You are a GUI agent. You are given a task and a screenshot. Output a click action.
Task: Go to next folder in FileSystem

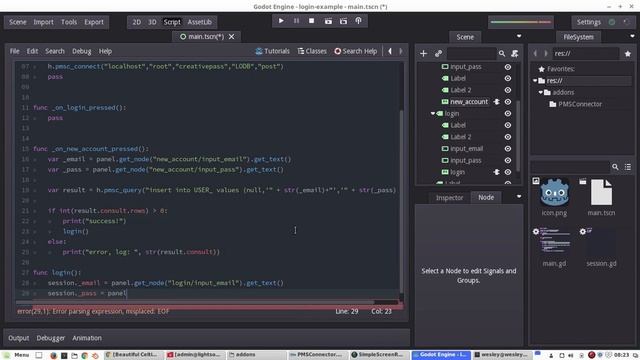click(545, 53)
